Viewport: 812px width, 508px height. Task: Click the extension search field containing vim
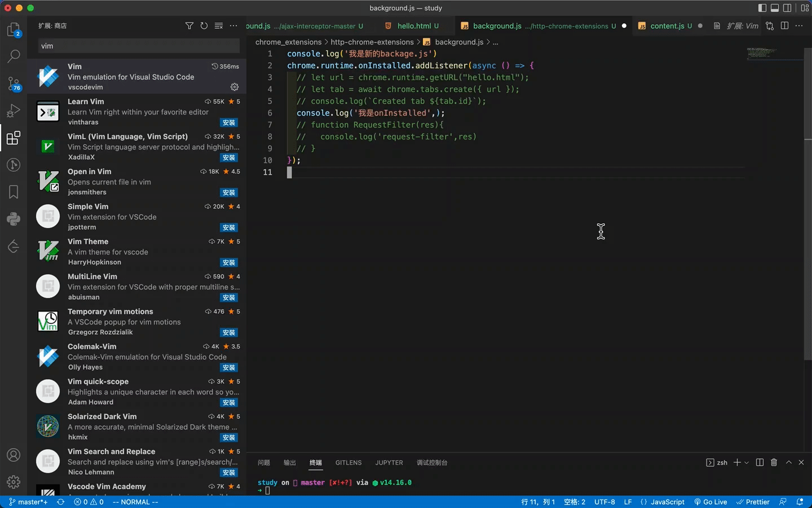click(139, 46)
